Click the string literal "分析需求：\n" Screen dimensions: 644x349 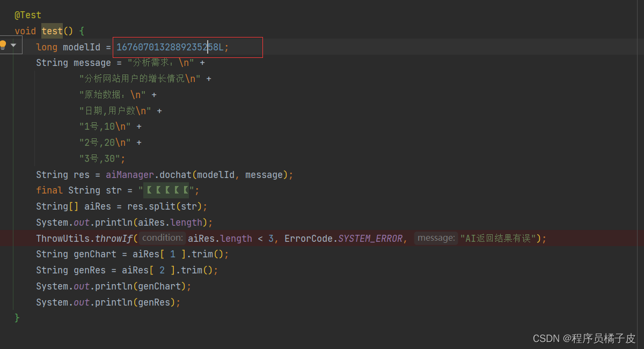pyautogui.click(x=161, y=63)
